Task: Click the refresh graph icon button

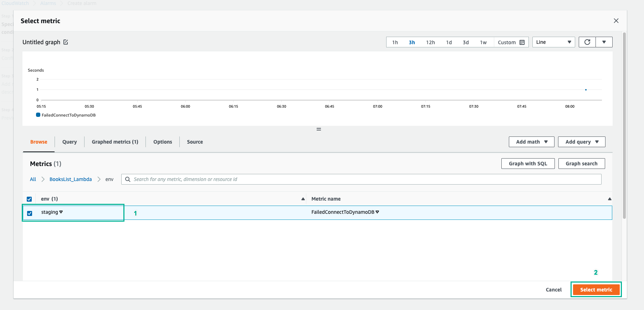Action: point(587,42)
